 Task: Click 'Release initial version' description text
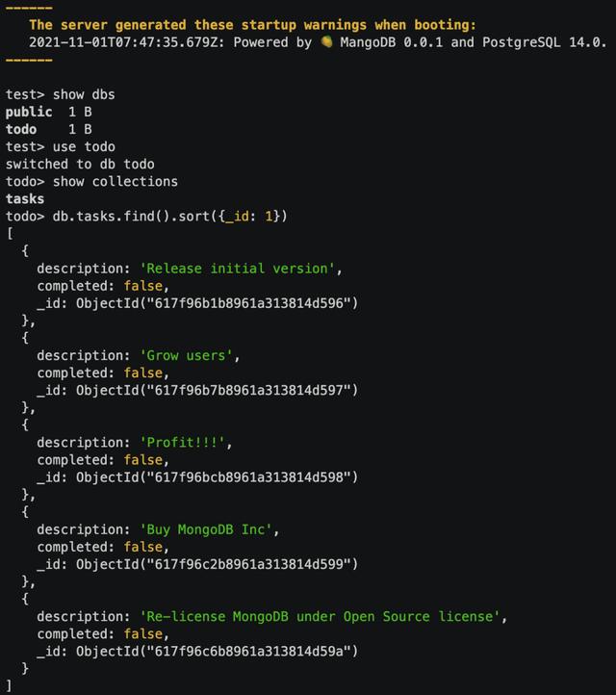(x=241, y=269)
